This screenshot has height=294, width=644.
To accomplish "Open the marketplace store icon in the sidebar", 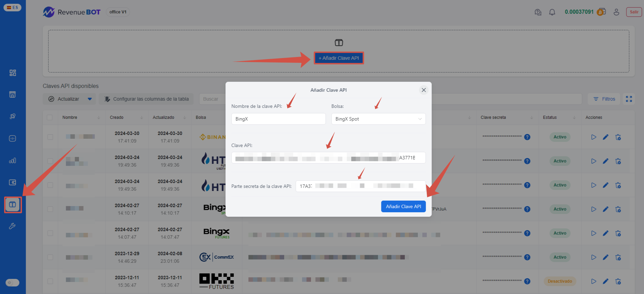I will (x=13, y=94).
